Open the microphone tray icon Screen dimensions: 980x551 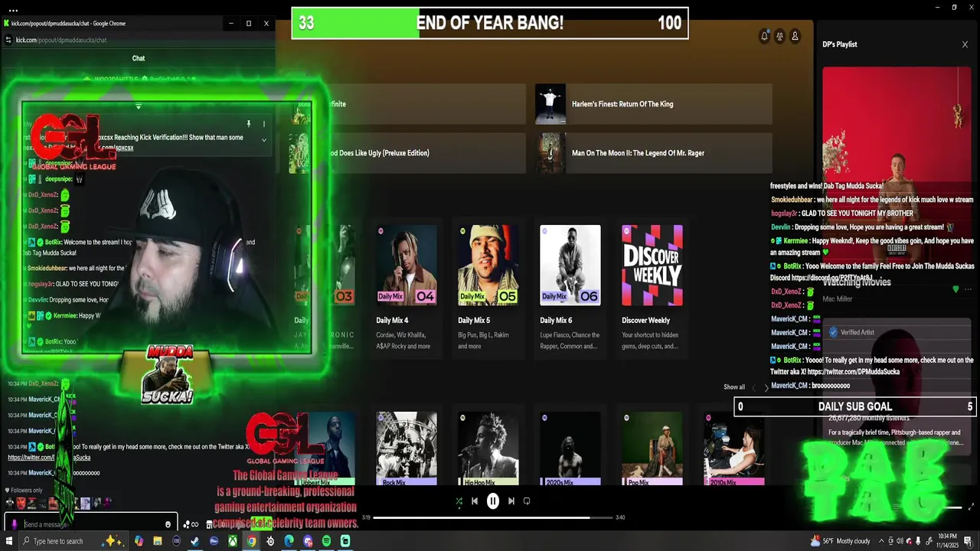918,541
